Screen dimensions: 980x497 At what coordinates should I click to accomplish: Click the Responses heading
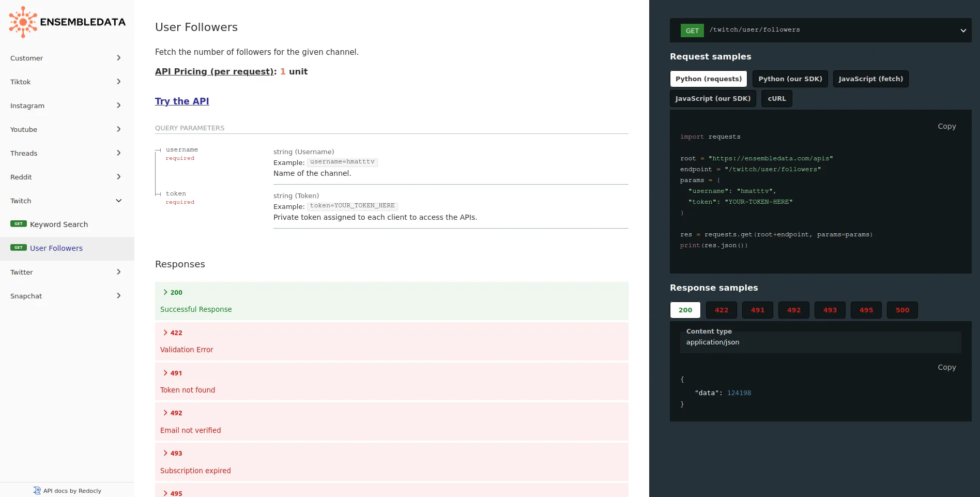coord(180,264)
